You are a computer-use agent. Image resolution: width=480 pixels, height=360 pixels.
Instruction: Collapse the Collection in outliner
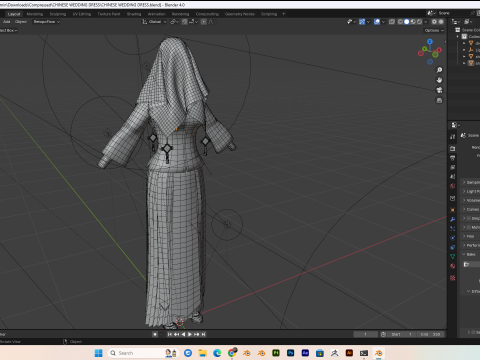point(458,36)
